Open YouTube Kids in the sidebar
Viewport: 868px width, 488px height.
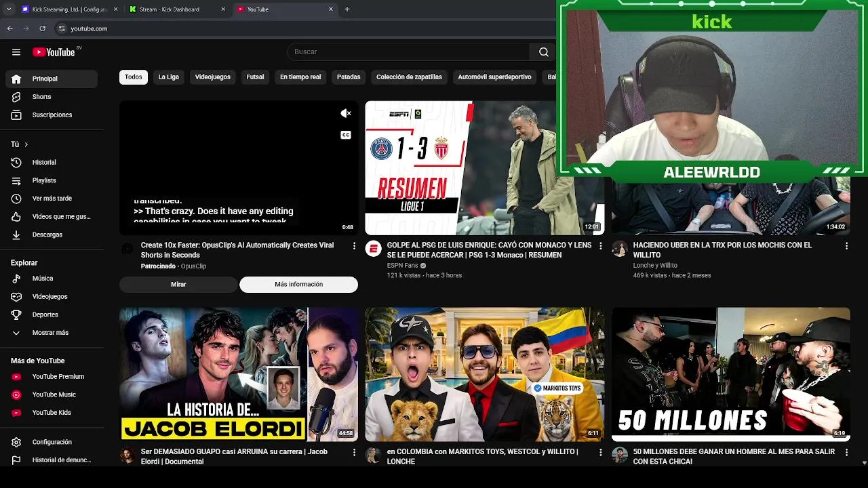(52, 413)
